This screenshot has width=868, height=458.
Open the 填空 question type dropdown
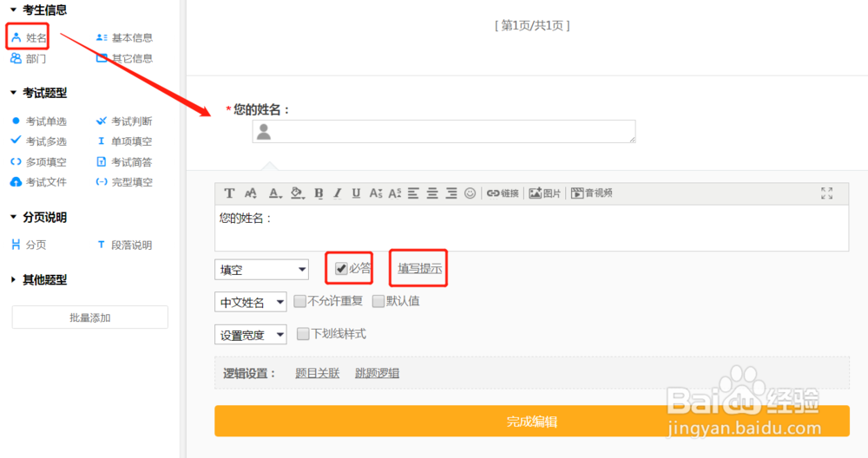point(261,270)
